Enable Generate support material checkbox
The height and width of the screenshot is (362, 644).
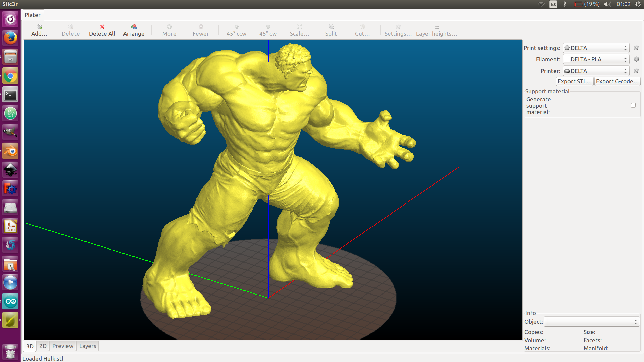tap(633, 105)
